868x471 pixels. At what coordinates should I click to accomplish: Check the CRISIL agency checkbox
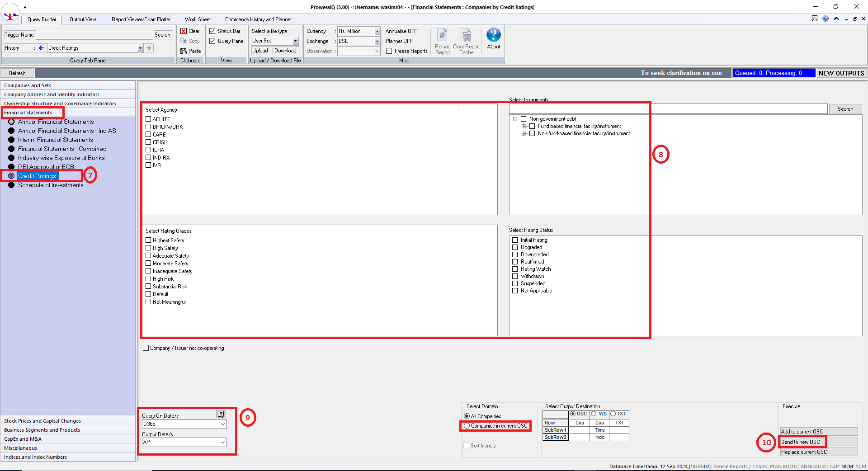148,142
